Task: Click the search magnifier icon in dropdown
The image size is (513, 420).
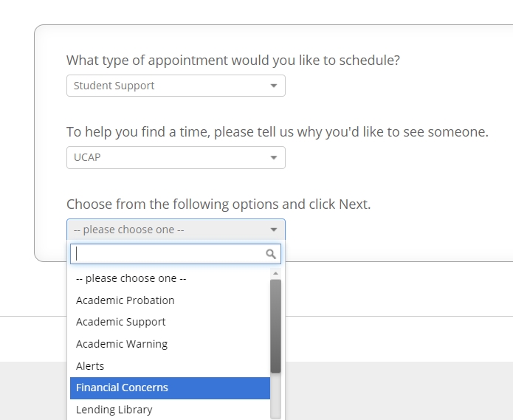Action: [x=271, y=254]
